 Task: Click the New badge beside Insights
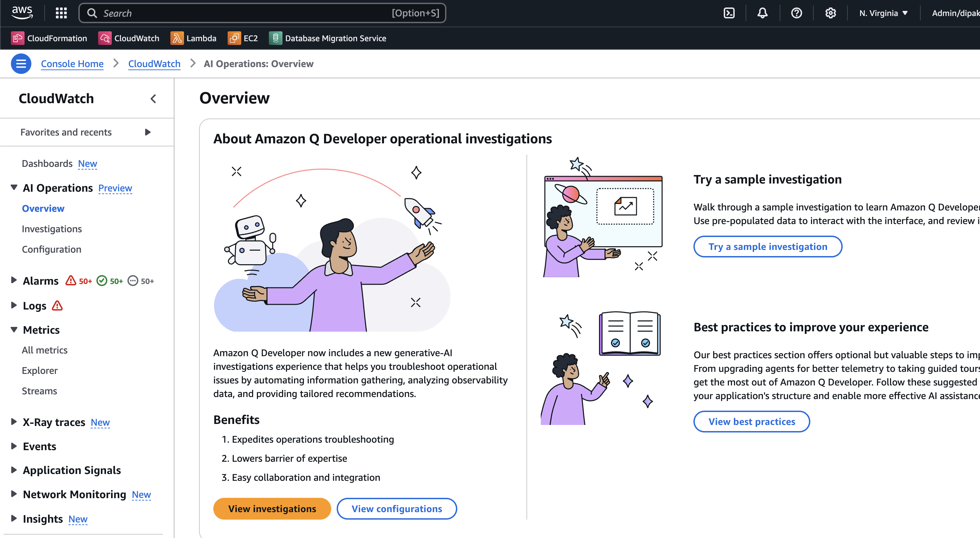(x=78, y=519)
